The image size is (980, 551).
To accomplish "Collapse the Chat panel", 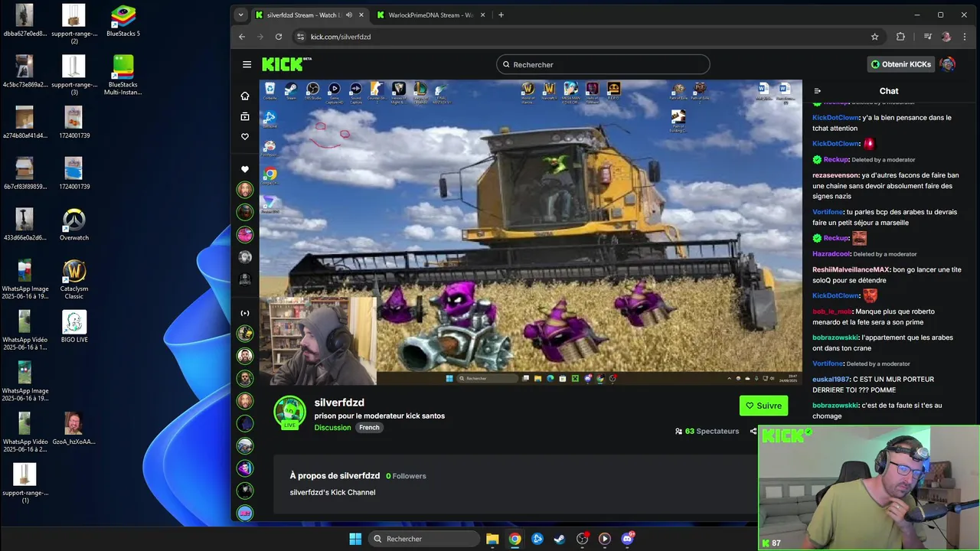I will click(x=817, y=91).
